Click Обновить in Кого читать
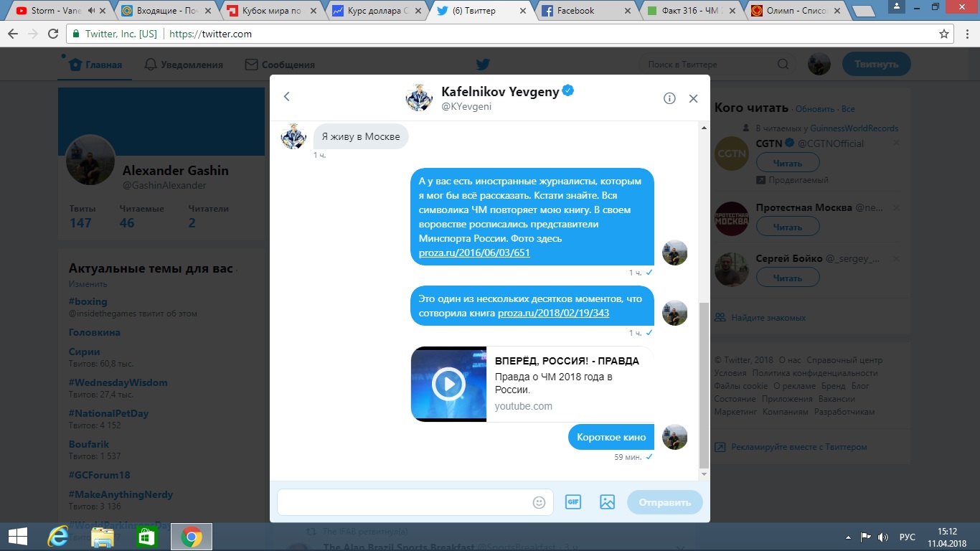 pos(815,109)
